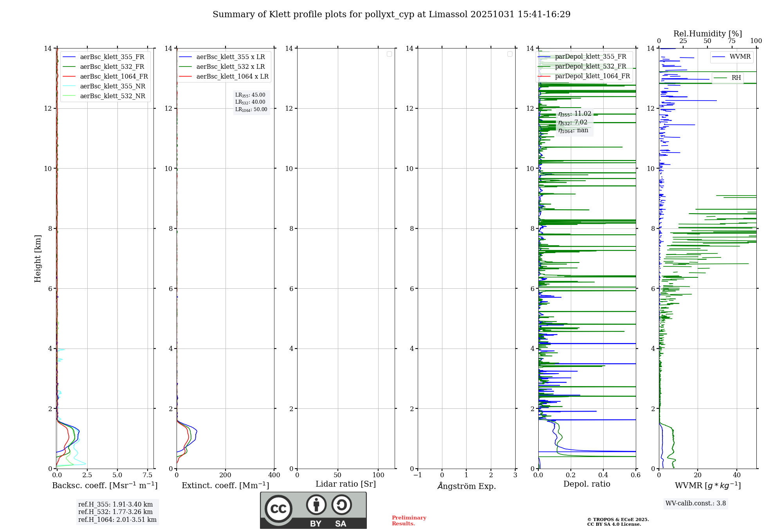Click the RH green legend line marker
Screen dimensions: 783x532
point(720,78)
